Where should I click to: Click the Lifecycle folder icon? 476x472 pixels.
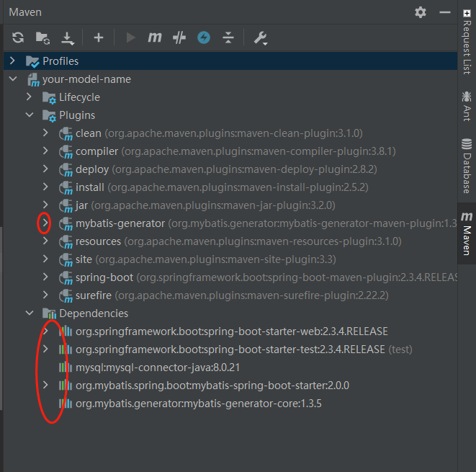[49, 98]
